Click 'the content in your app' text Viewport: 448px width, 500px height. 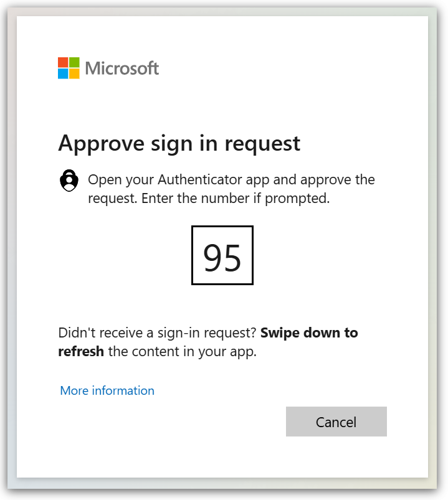tap(182, 351)
